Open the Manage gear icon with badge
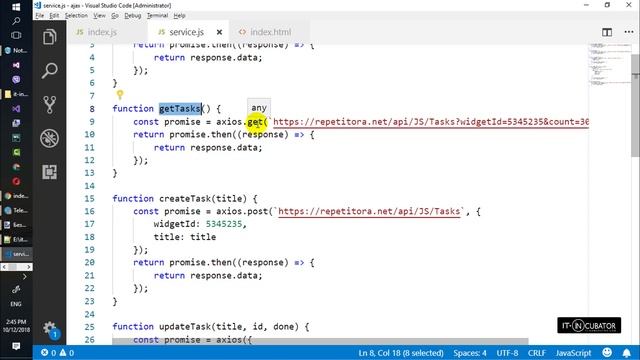This screenshot has height=360, width=640. click(x=50, y=328)
